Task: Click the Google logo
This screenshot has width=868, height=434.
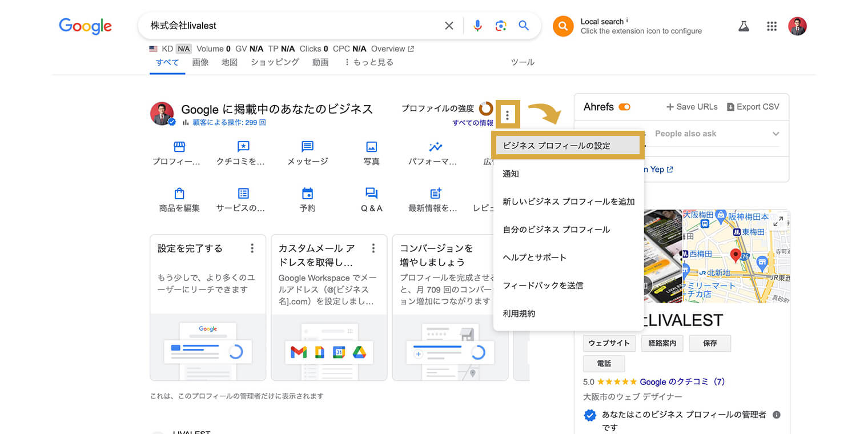Action: click(85, 26)
